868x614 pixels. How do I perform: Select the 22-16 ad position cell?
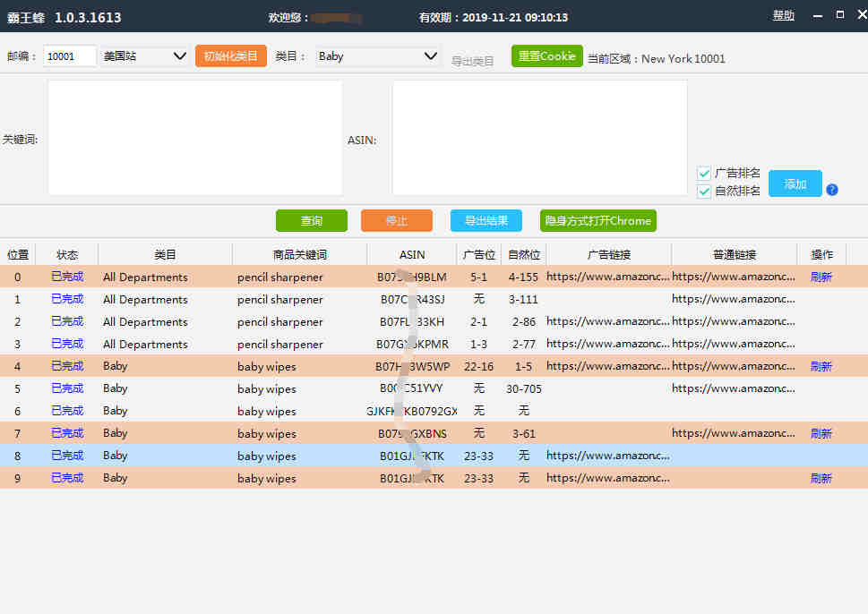[x=479, y=366]
